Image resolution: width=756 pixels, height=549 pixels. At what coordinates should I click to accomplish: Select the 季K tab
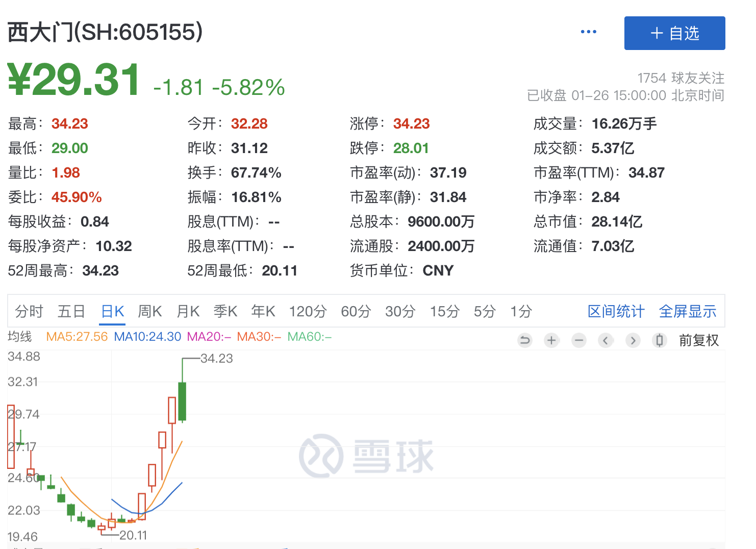[x=225, y=311]
